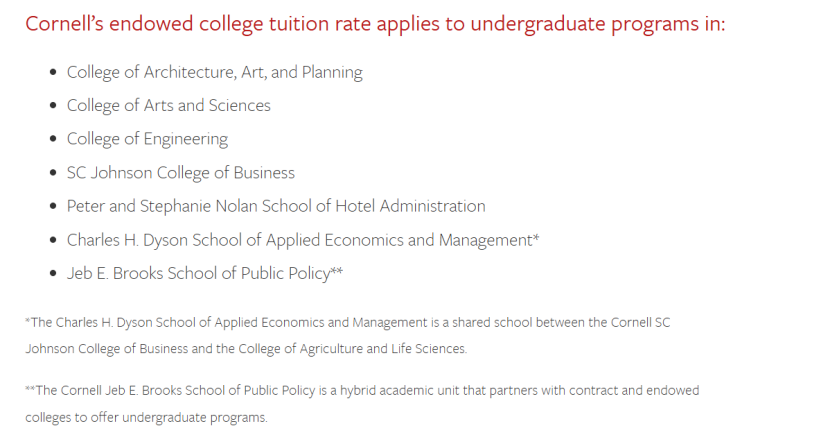The height and width of the screenshot is (444, 831).
Task: Click the bullet before Arts and Sciences
Action: pyautogui.click(x=52, y=105)
